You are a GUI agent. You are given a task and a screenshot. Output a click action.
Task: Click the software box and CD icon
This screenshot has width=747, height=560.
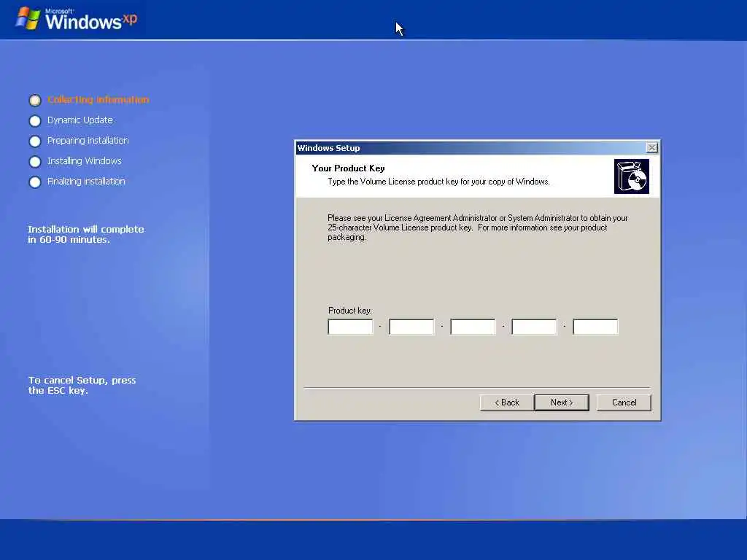click(x=631, y=176)
